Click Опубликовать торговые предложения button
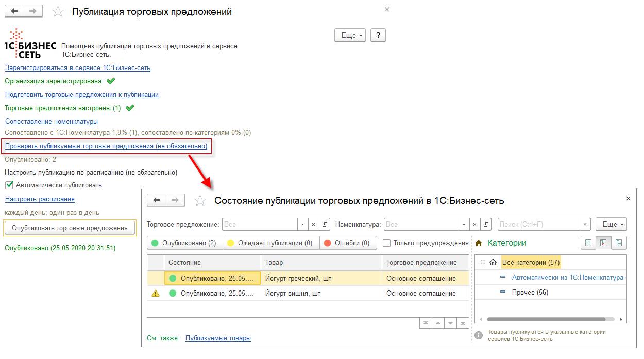Image resolution: width=644 pixels, height=359 pixels. 70,228
